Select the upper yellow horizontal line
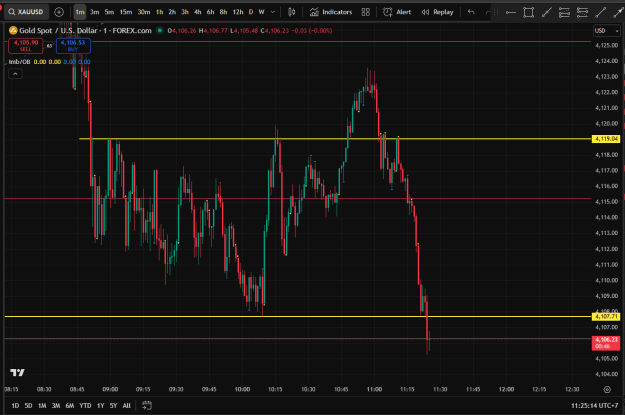The height and width of the screenshot is (415, 625). [335, 139]
